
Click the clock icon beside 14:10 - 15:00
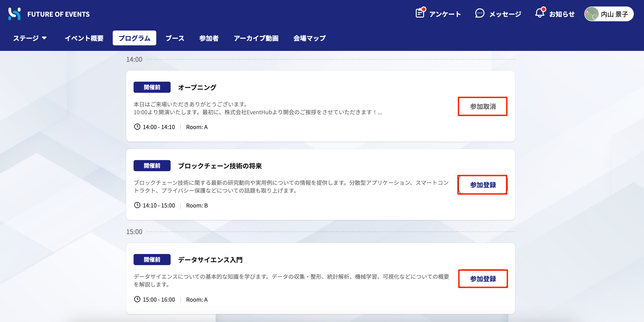[x=137, y=205]
